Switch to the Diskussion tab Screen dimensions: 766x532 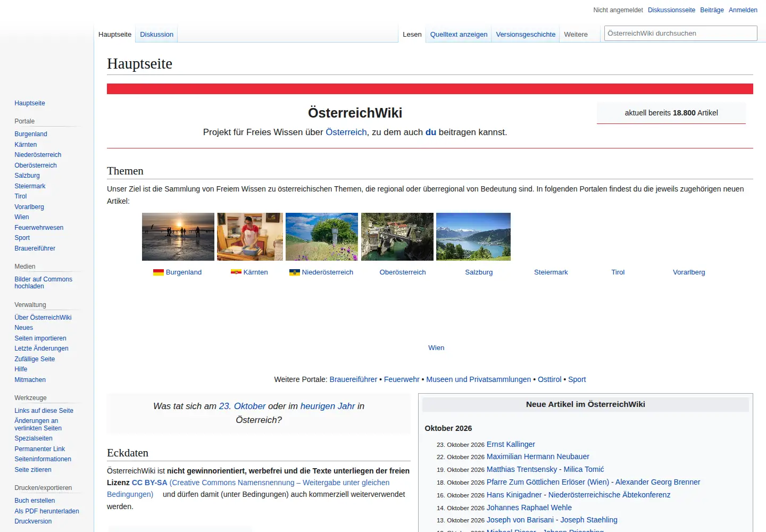pos(156,35)
